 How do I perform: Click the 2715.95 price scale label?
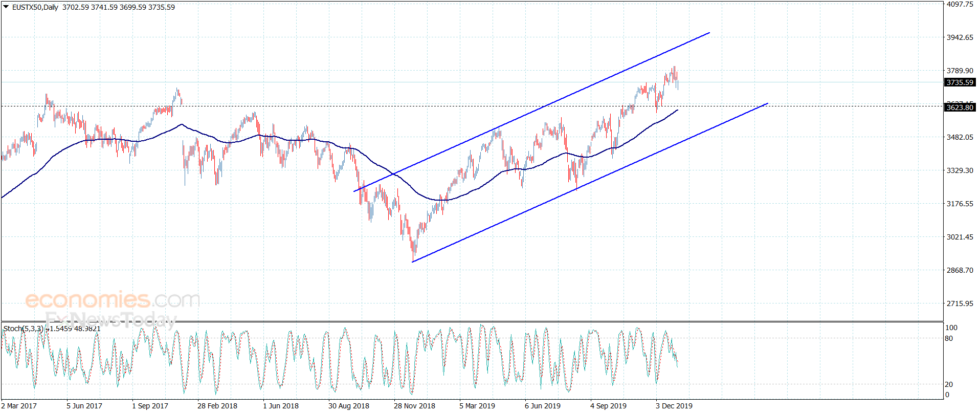[960, 303]
